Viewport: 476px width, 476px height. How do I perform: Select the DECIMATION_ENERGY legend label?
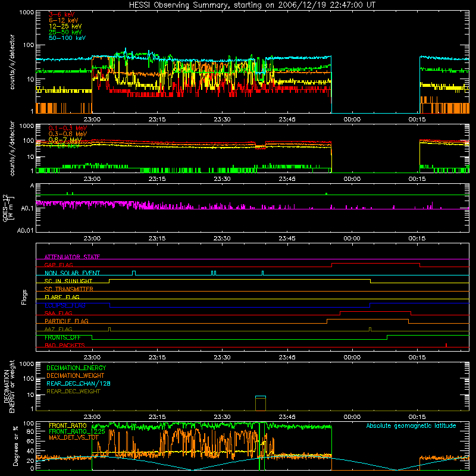(x=76, y=368)
